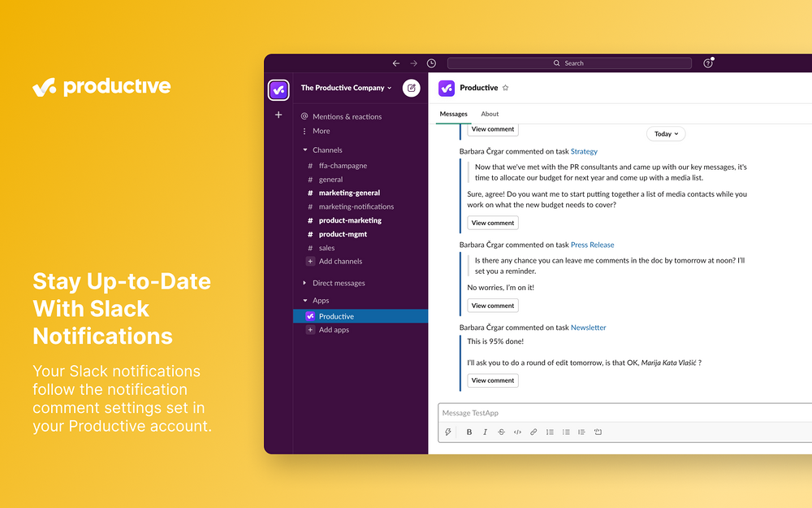Open the Newsletter task link
This screenshot has width=812, height=508.
(588, 328)
